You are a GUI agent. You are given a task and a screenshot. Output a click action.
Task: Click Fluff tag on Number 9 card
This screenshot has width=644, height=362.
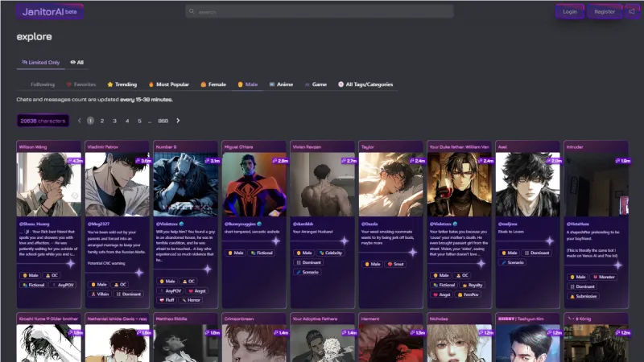coord(167,300)
